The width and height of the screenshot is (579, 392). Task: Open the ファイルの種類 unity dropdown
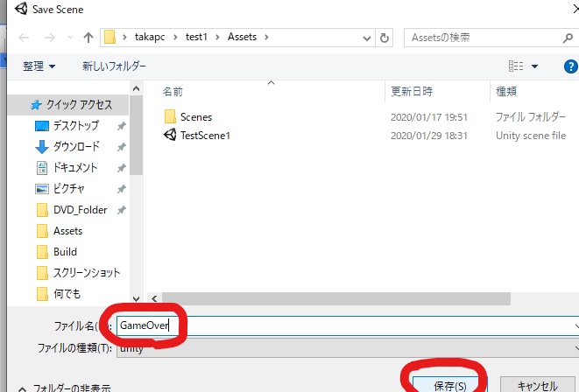(347, 348)
